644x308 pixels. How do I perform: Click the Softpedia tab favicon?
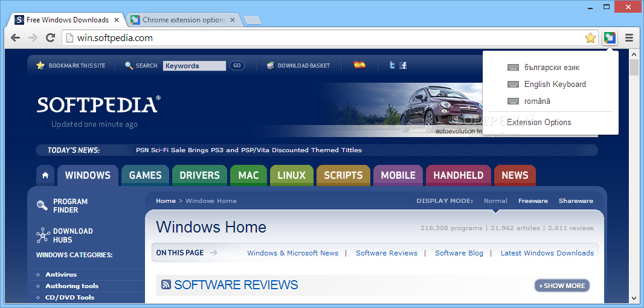pos(19,20)
